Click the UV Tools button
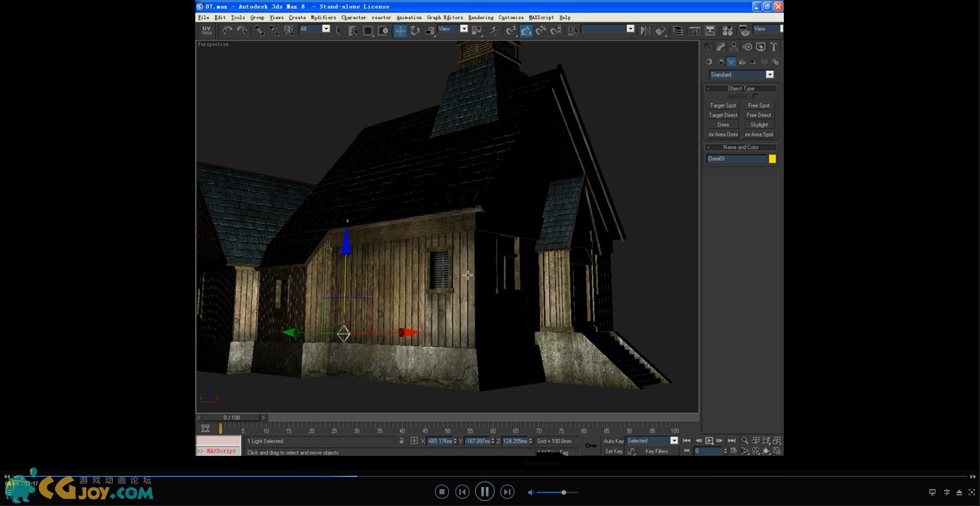 (x=206, y=31)
